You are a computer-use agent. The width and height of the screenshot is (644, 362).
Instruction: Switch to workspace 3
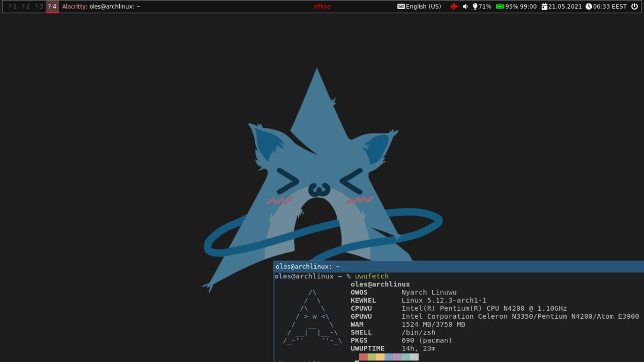[39, 7]
